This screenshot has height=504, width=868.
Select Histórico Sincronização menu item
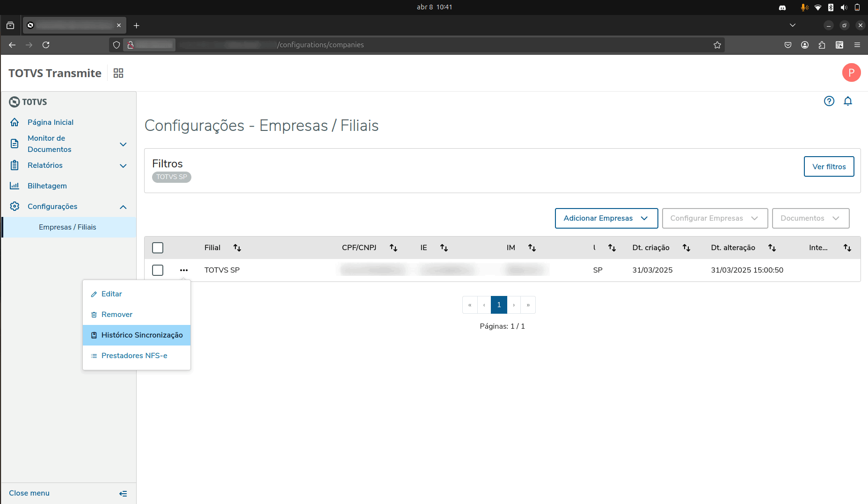pyautogui.click(x=137, y=335)
